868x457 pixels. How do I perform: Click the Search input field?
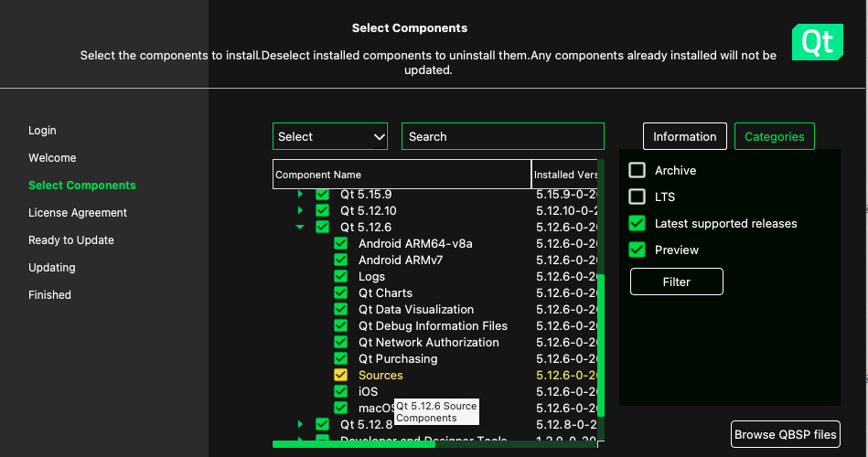coord(503,136)
